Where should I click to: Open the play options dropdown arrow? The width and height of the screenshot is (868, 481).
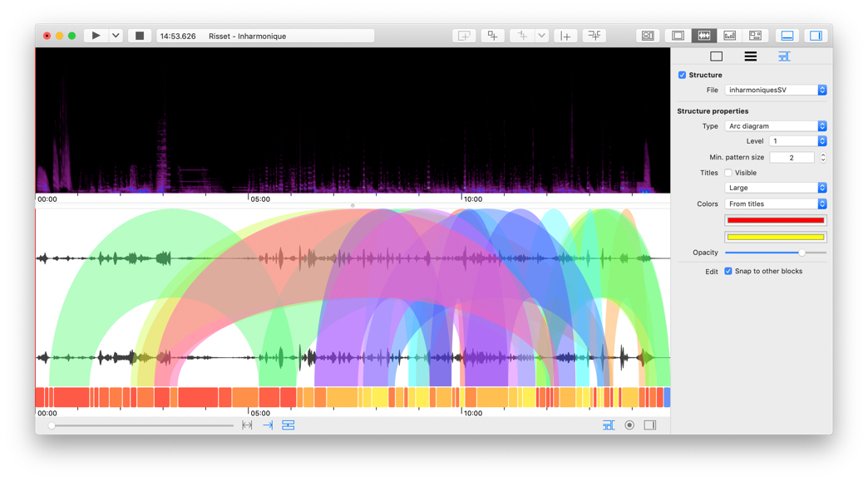pos(116,36)
